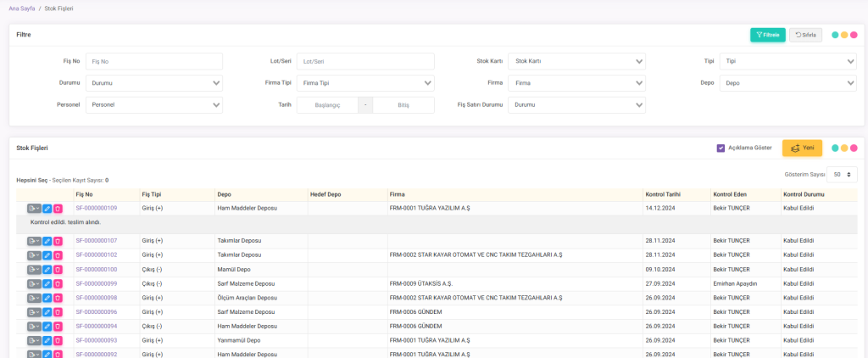Screen dimensions: 868x358
Task: Click delete trash icon for SF-0000000107
Action: pos(58,241)
